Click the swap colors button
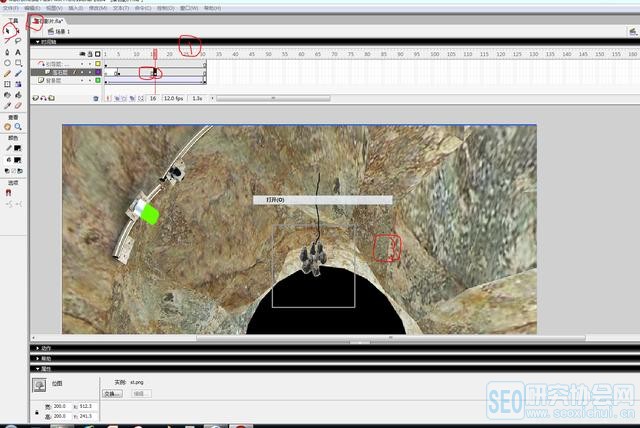This screenshot has height=428, width=640. (x=20, y=171)
